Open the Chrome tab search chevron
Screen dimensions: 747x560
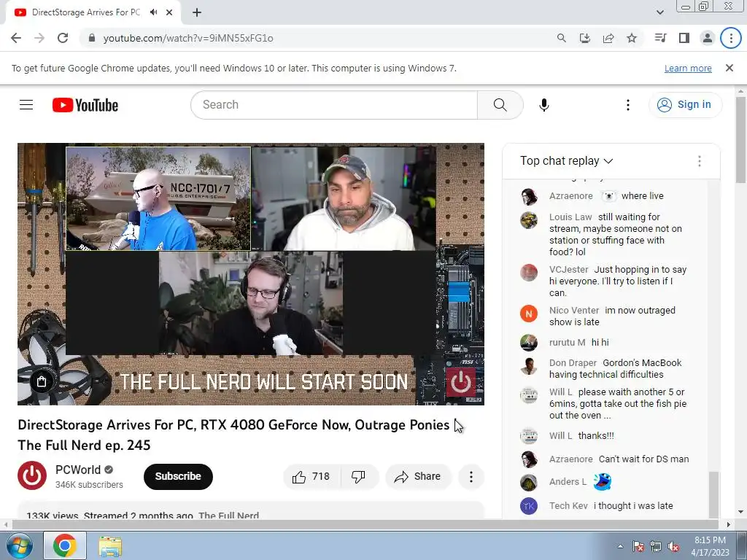(x=659, y=12)
